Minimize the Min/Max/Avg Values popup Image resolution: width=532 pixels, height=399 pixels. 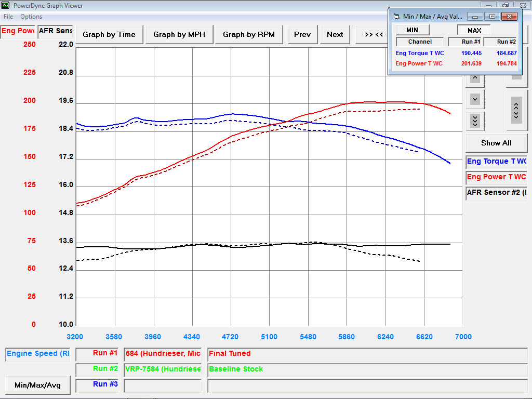coord(475,17)
